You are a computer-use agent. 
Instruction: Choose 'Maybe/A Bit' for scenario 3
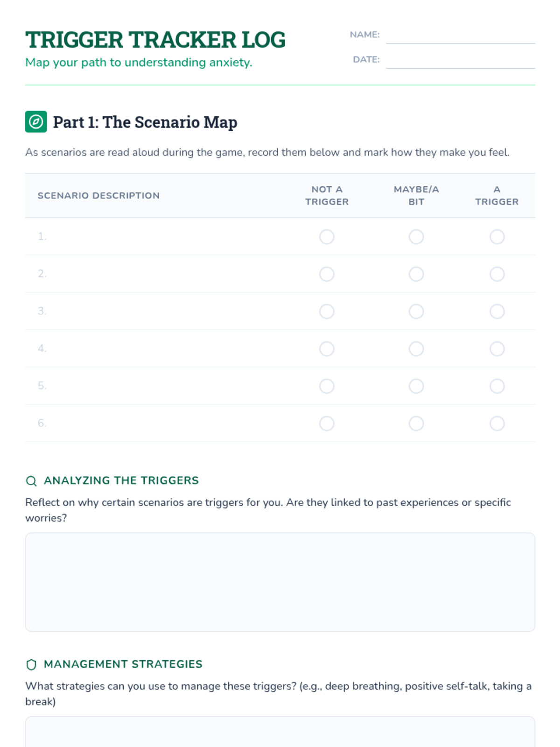(x=416, y=311)
